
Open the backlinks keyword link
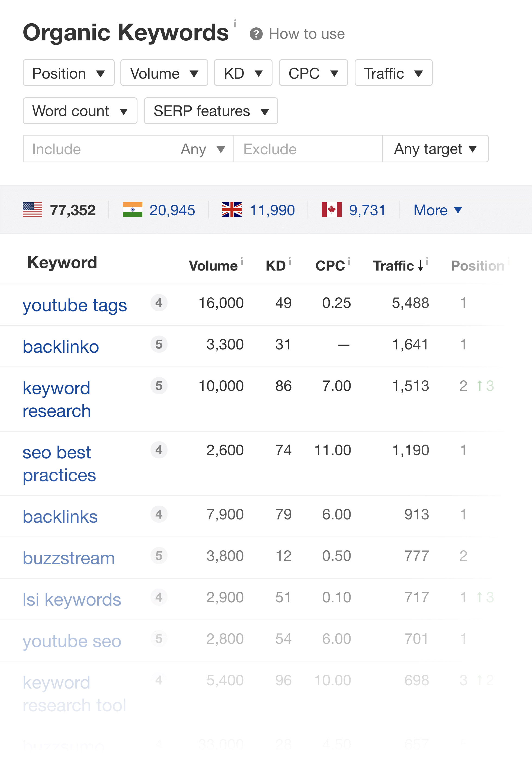click(60, 517)
